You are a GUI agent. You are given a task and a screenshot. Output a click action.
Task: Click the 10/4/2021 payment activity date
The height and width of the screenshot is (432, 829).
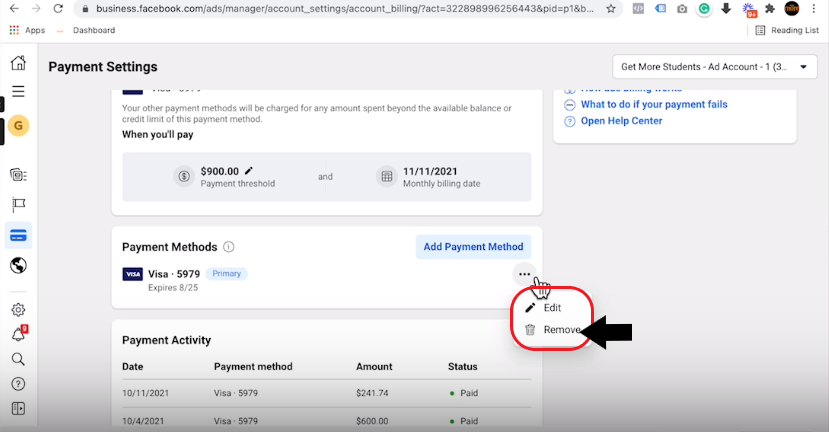coord(143,421)
